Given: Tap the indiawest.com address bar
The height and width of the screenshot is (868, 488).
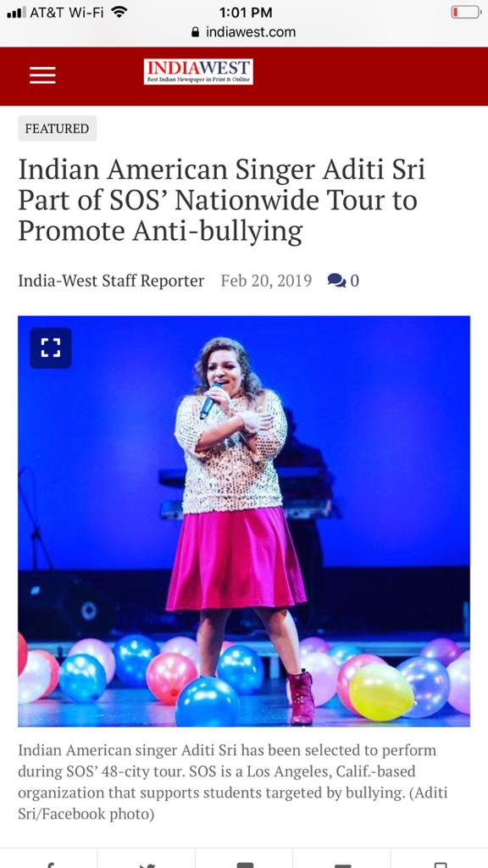Looking at the screenshot, I should (x=244, y=33).
